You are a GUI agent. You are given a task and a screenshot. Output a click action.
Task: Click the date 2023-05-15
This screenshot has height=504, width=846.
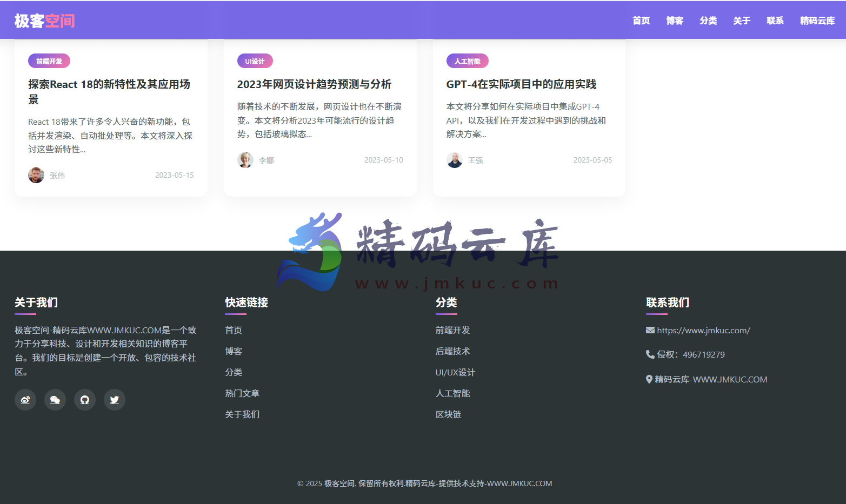174,175
